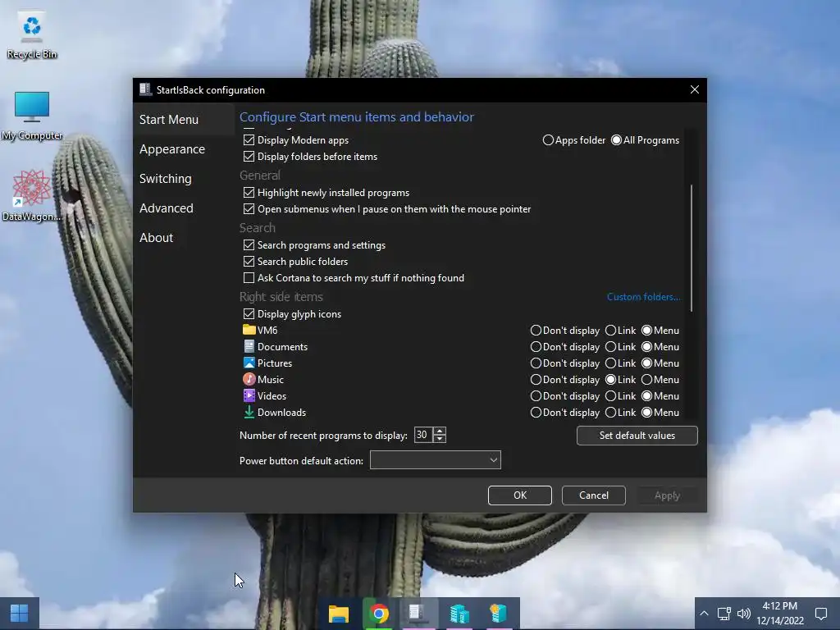Click the Videos item icon

tap(249, 396)
